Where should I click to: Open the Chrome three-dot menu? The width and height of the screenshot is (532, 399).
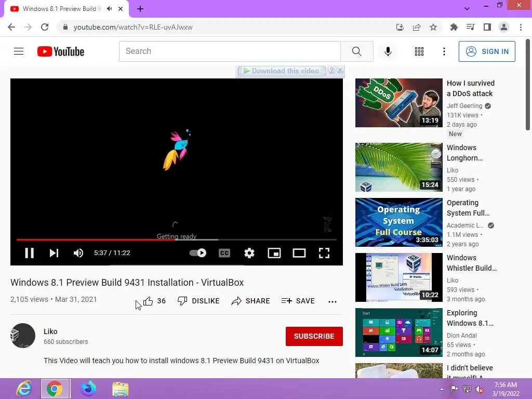(521, 27)
